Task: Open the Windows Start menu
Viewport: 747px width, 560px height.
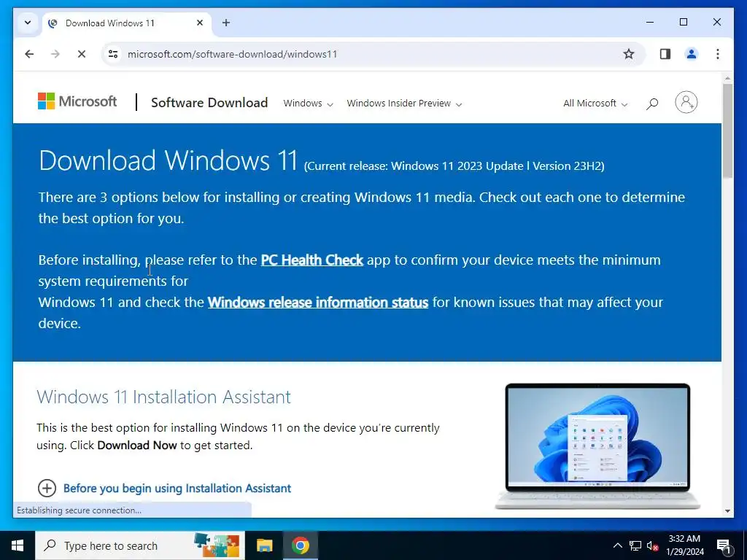Action: [18, 545]
